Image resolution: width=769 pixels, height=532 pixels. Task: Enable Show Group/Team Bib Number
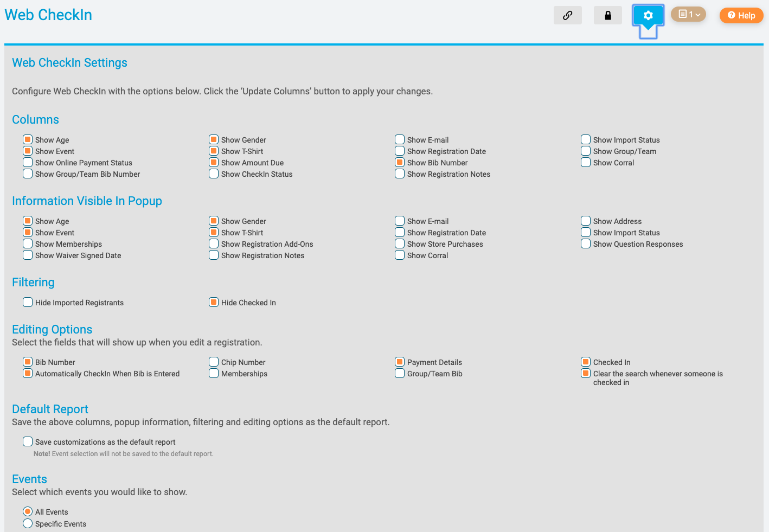pyautogui.click(x=28, y=174)
